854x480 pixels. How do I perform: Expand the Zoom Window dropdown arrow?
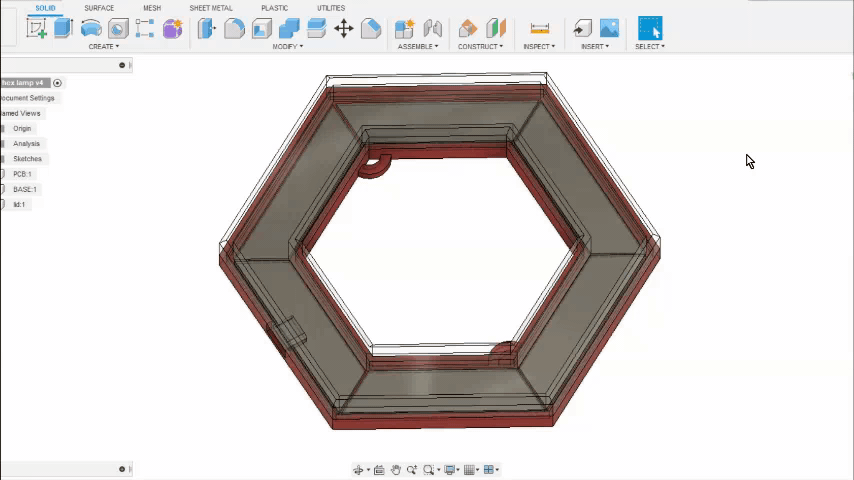438,470
